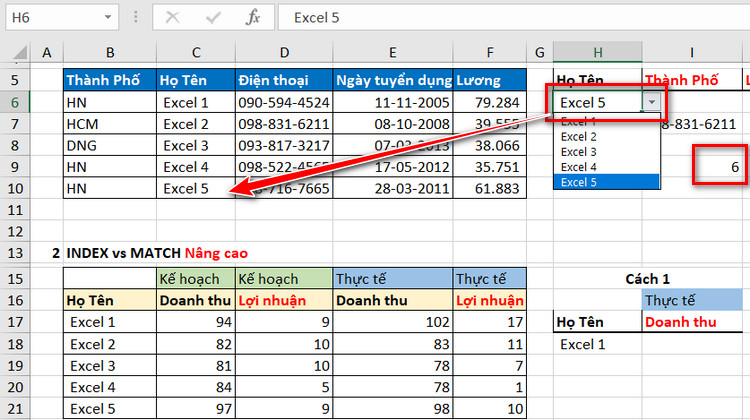Expand the Name Box dropdown arrow

pyautogui.click(x=108, y=18)
